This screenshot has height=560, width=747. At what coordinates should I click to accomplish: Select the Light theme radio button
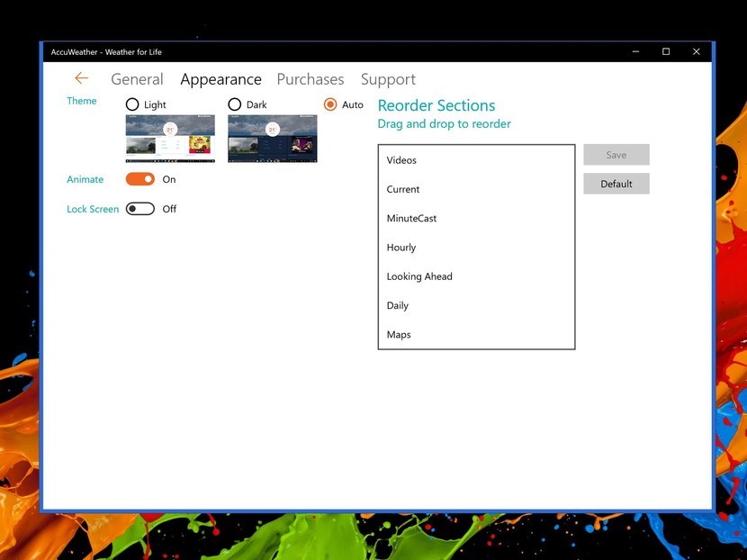point(130,104)
